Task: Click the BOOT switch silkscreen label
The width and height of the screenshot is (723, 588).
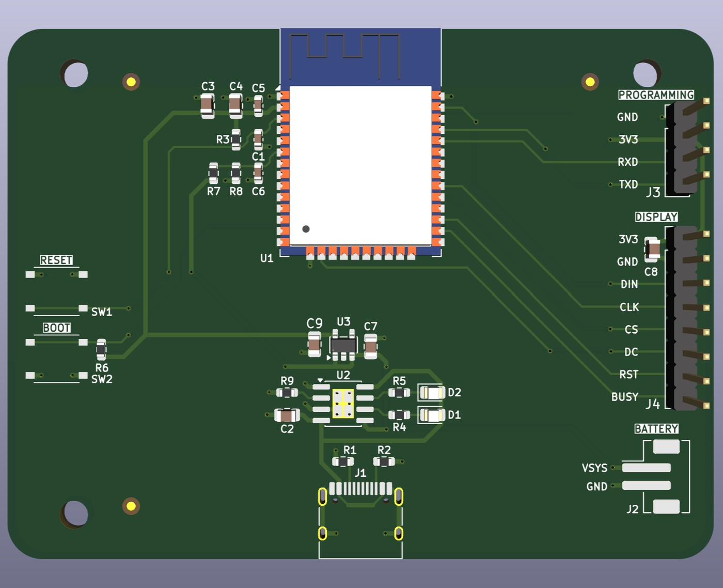Action: 56,328
